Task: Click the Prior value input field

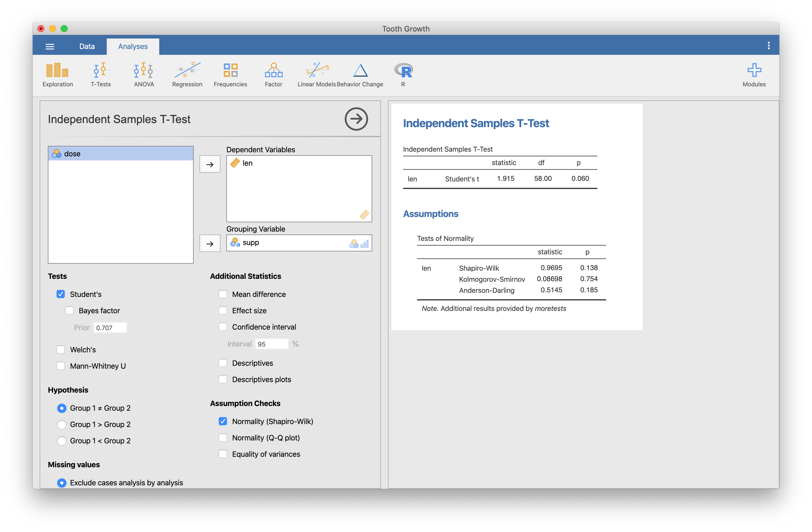Action: (110, 328)
